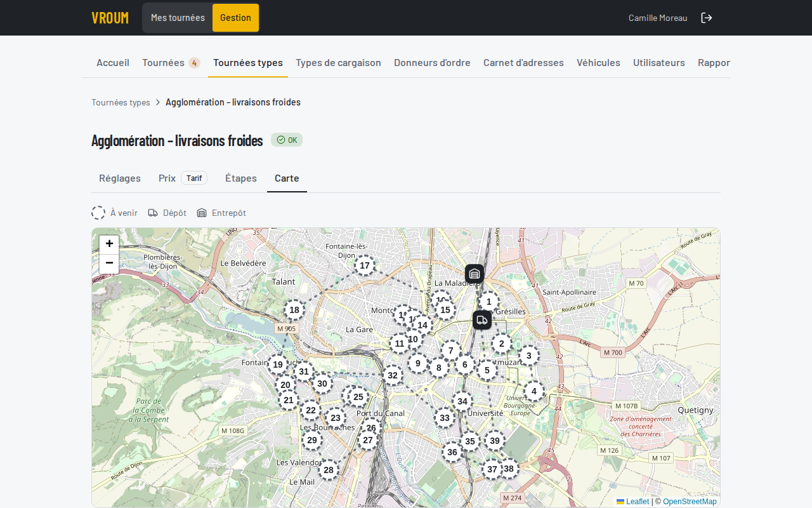This screenshot has width=812, height=508.
Task: Open the Carnet d'adresses tab
Action: tap(523, 62)
